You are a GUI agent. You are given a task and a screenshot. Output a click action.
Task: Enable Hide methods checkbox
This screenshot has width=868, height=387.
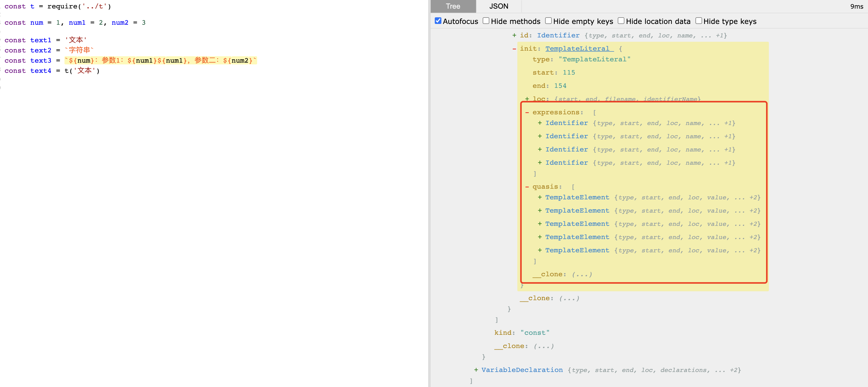[x=486, y=21]
